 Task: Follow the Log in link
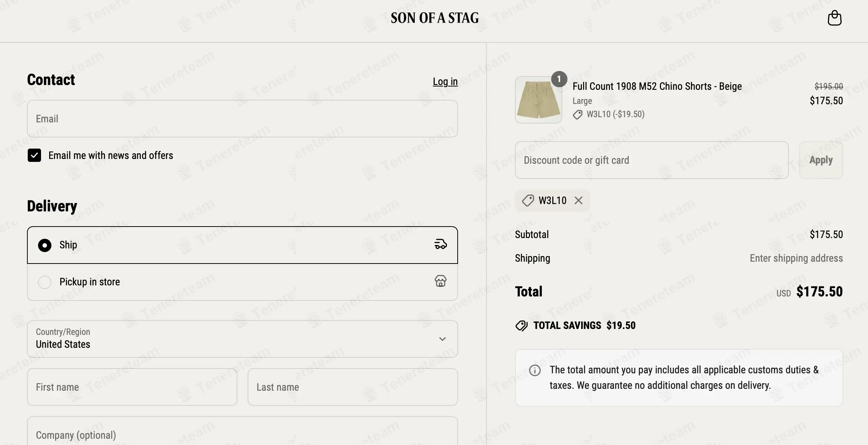tap(445, 81)
